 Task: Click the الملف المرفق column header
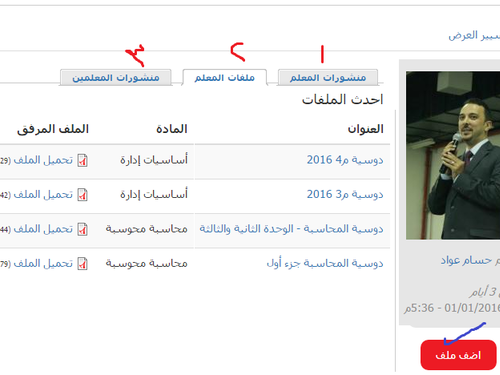[x=53, y=129]
